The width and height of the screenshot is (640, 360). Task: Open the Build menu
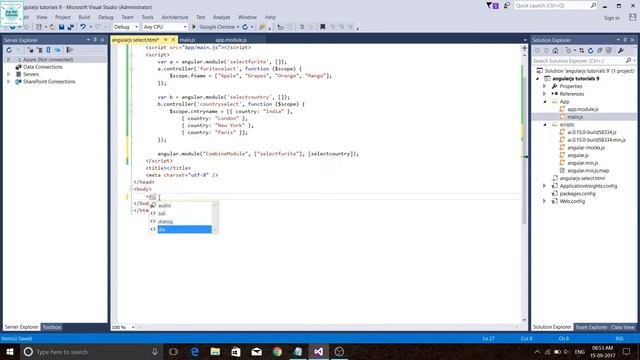tap(84, 17)
